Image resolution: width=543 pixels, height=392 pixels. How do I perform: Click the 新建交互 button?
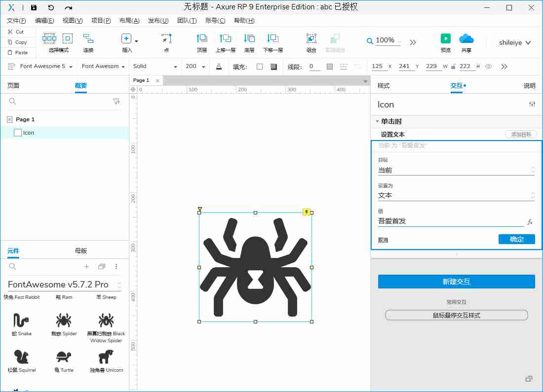click(x=456, y=282)
